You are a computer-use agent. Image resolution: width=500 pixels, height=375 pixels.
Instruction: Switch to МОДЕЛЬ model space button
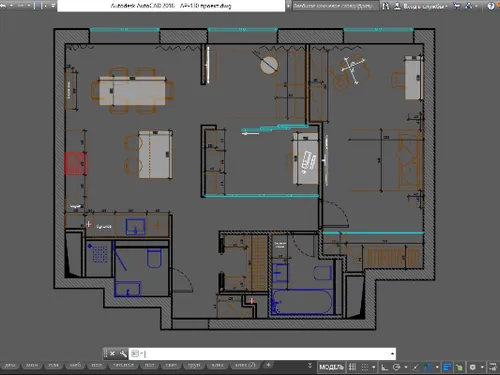click(331, 367)
